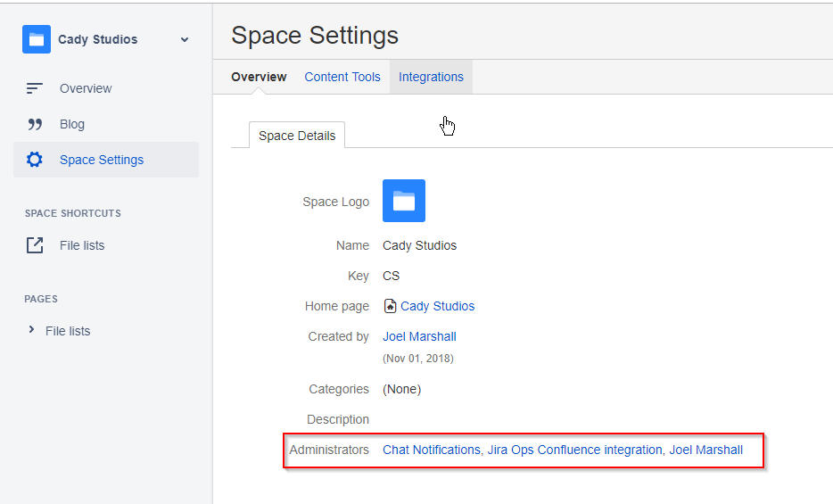
Task: Click the Categories value (None)
Action: point(401,389)
